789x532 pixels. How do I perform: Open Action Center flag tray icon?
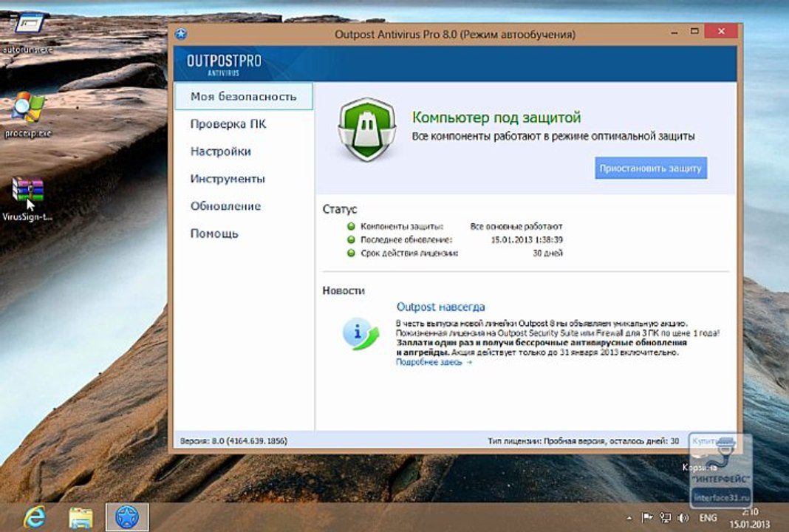coord(647,517)
